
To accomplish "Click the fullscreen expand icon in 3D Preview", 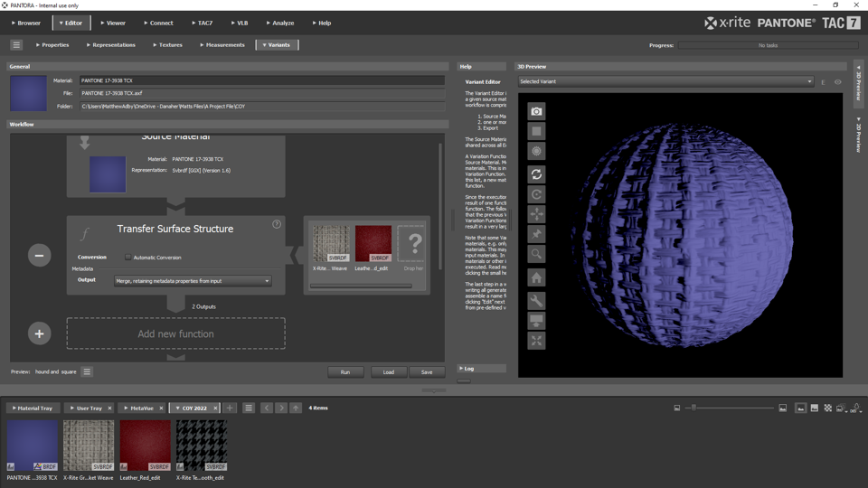I will [x=536, y=341].
